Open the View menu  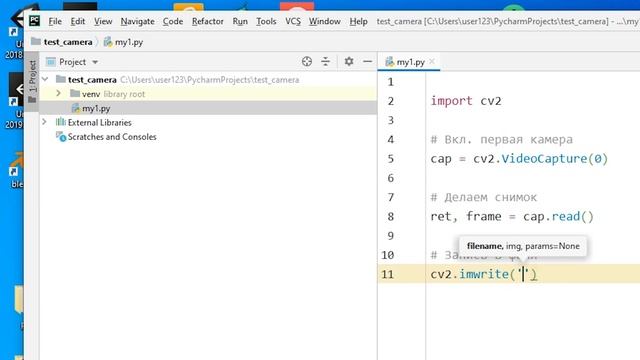103,21
